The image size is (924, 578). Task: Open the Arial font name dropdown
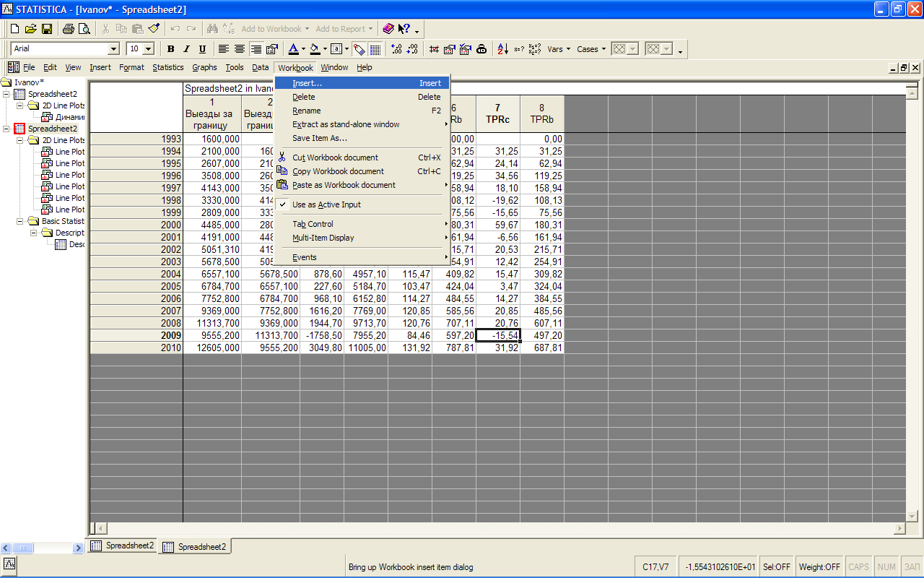coord(113,49)
